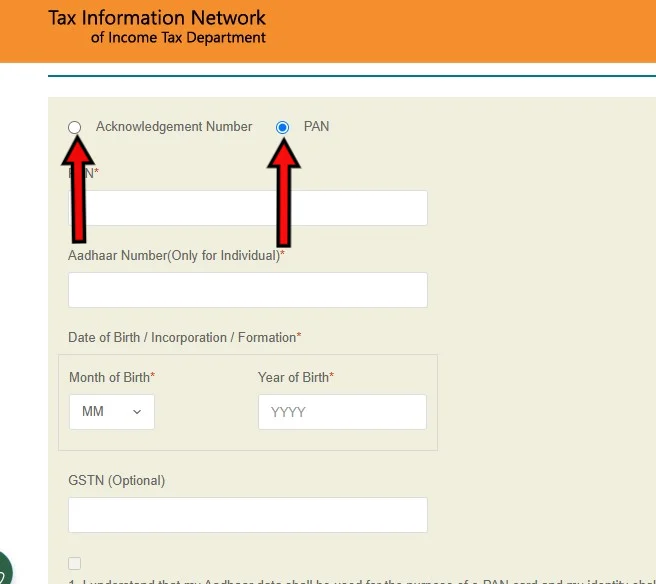Click the 'Date of Birth / Incorporation / Formation' label

tap(184, 337)
